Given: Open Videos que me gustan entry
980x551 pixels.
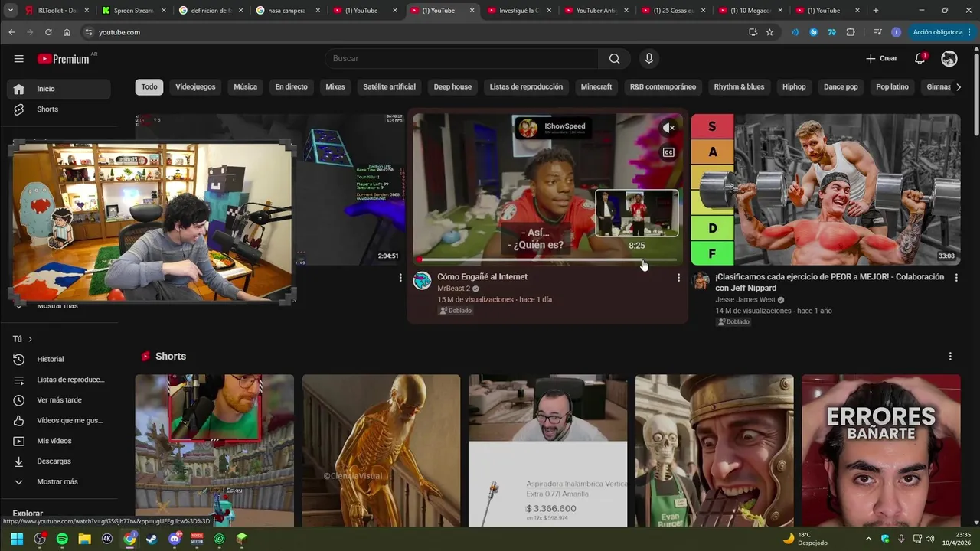Looking at the screenshot, I should pos(58,420).
